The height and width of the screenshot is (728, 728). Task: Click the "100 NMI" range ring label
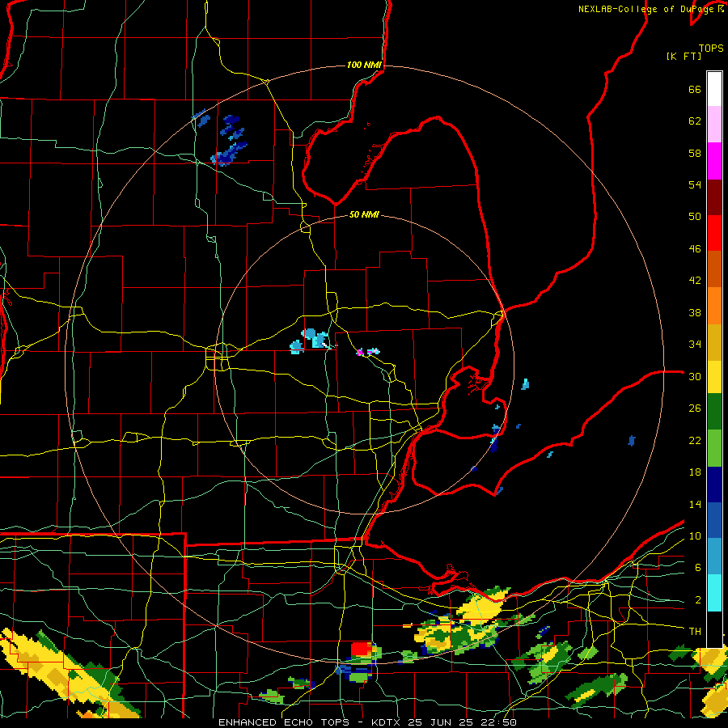point(364,65)
